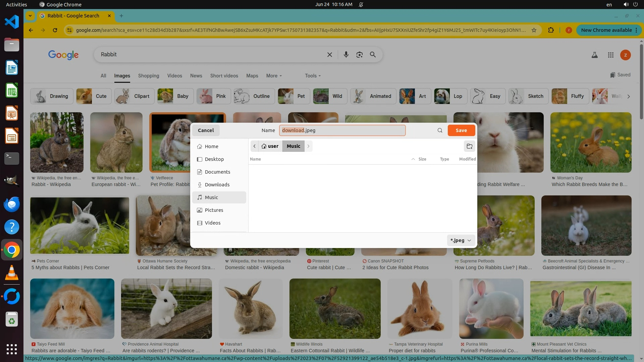Reload the page
644x362 pixels.
coord(55,30)
